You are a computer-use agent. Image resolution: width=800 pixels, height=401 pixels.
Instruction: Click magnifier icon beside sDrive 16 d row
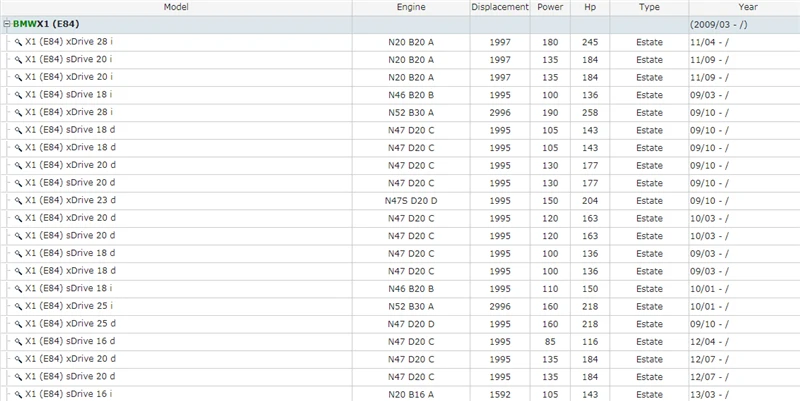(18, 342)
